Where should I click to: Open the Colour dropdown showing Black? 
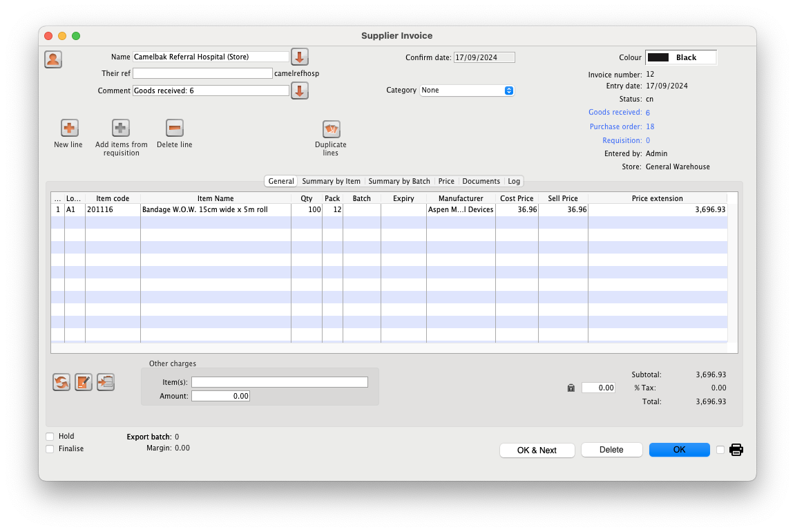pos(680,57)
